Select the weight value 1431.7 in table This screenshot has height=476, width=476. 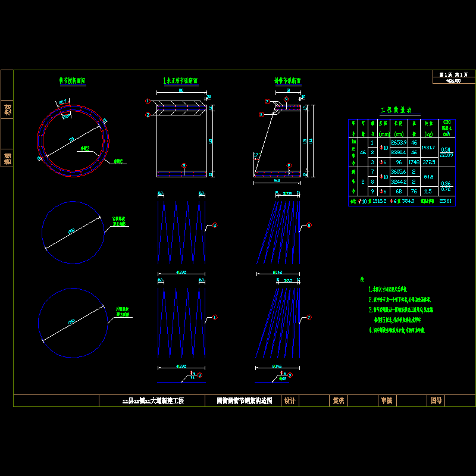(x=428, y=148)
